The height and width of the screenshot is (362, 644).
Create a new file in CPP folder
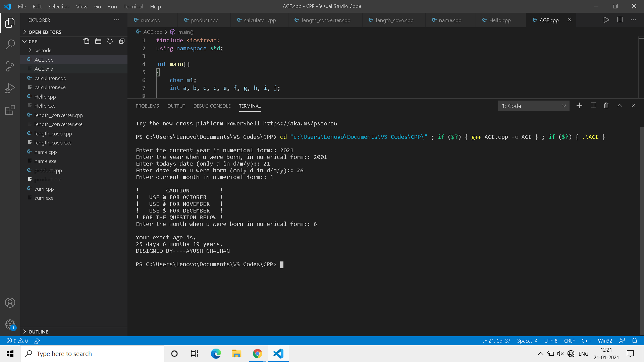87,41
